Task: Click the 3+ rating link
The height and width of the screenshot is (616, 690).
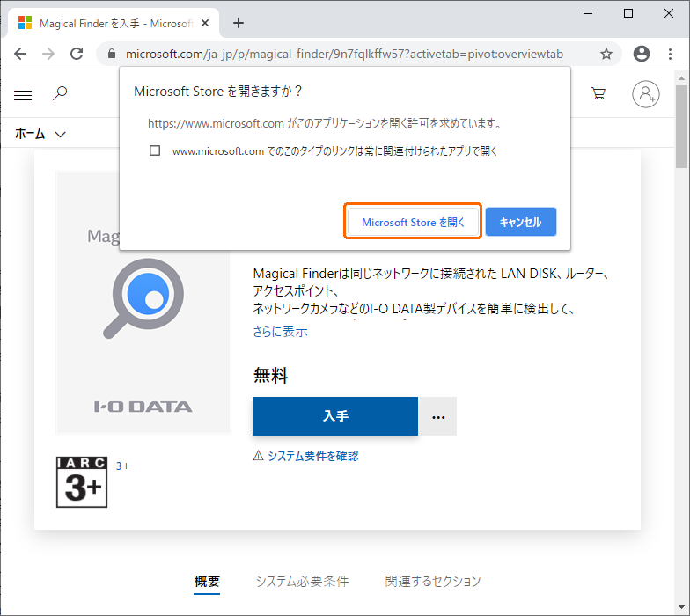Action: (122, 466)
